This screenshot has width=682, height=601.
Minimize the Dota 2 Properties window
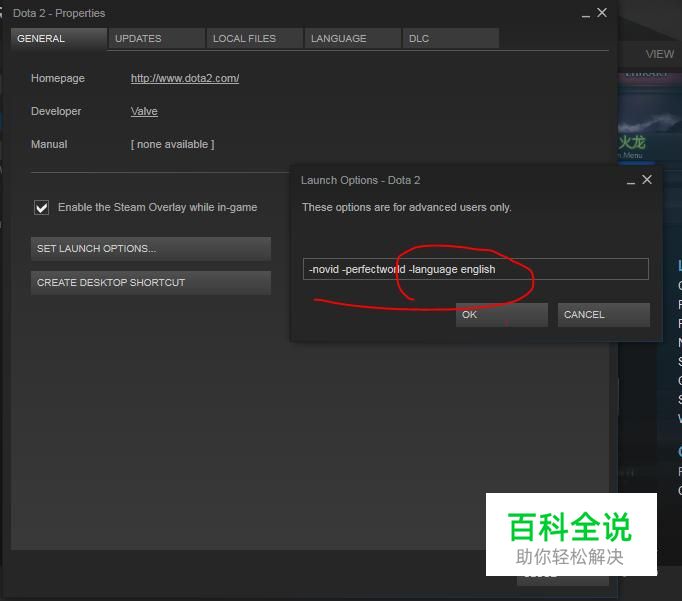point(586,15)
